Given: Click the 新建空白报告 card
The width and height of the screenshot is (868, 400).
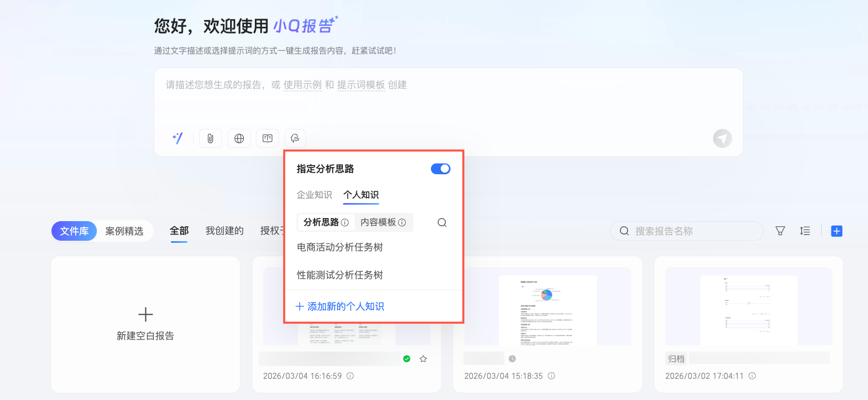Looking at the screenshot, I should [x=145, y=325].
